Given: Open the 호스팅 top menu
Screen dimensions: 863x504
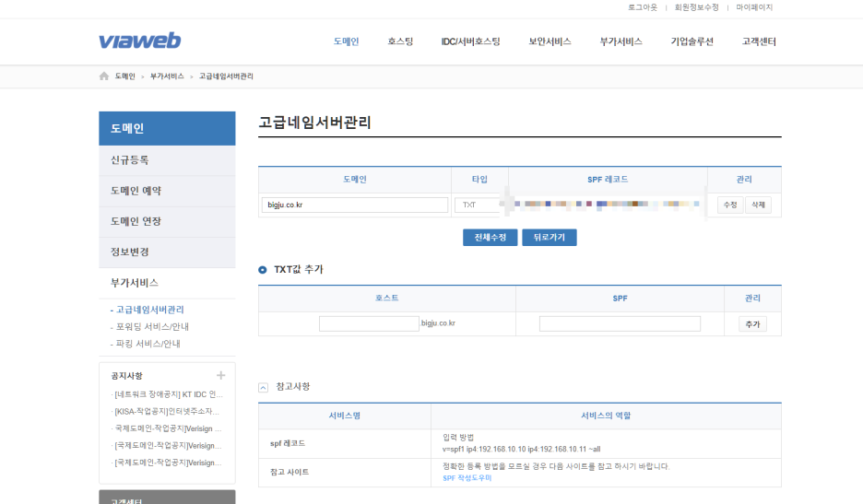Looking at the screenshot, I should (x=400, y=41).
